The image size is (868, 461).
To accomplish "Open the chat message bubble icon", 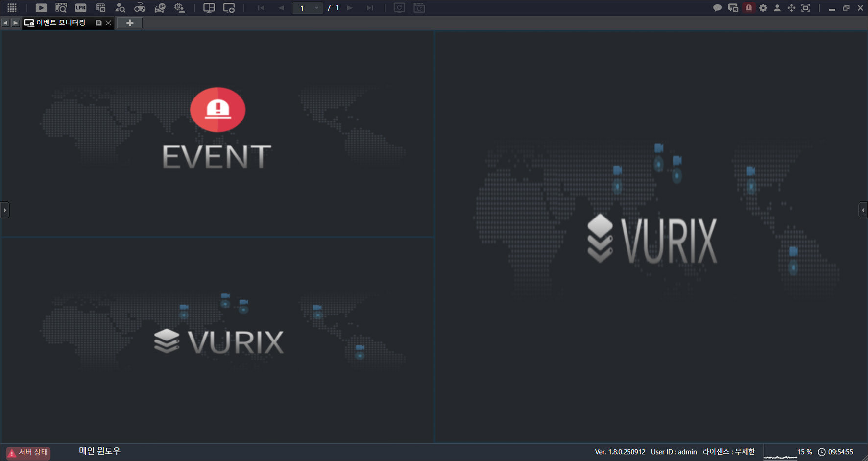I will [718, 8].
